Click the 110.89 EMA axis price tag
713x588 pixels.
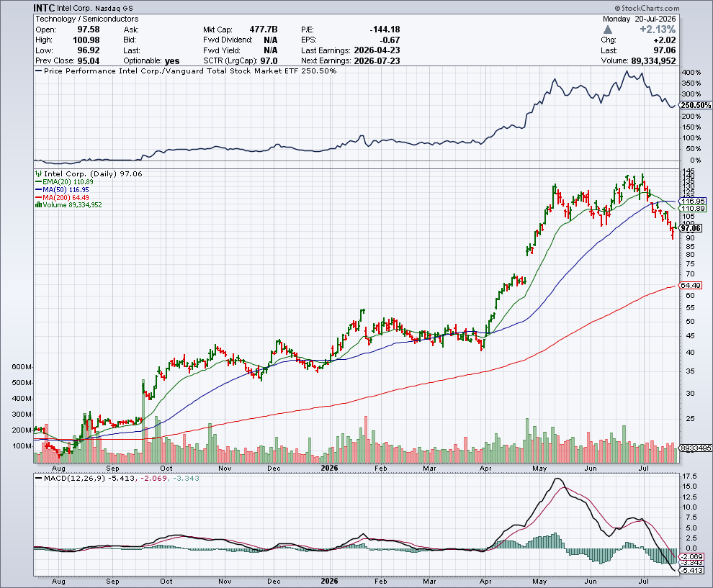(692, 209)
